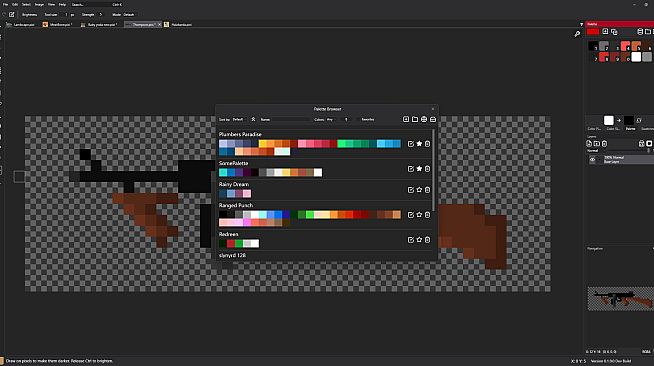Image resolution: width=654 pixels, height=366 pixels.
Task: Click the Tool size value field
Action: [x=67, y=15]
